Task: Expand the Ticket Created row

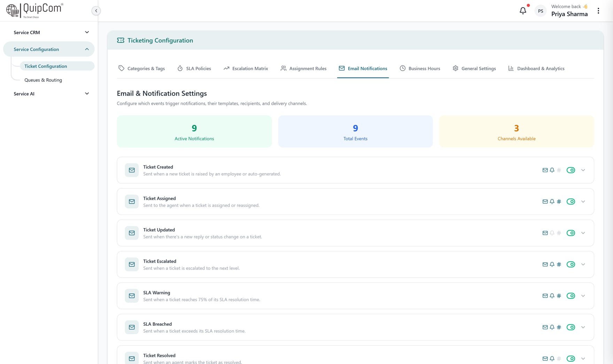Action: coord(583,170)
